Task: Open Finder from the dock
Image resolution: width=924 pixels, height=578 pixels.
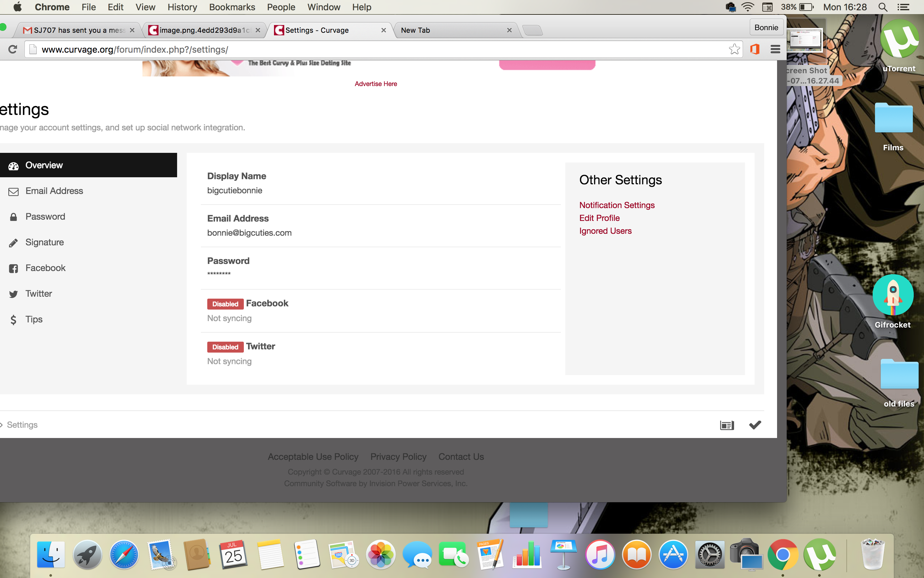Action: (x=51, y=554)
